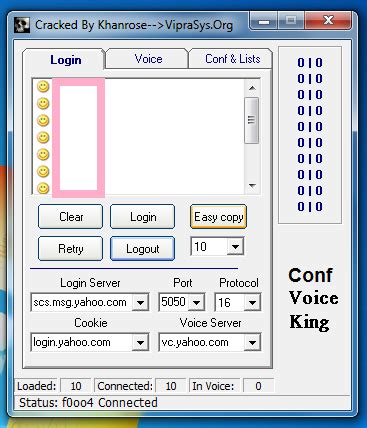367x428 pixels.
Task: Close the Cracked By Khanrose window
Action: (x=328, y=21)
